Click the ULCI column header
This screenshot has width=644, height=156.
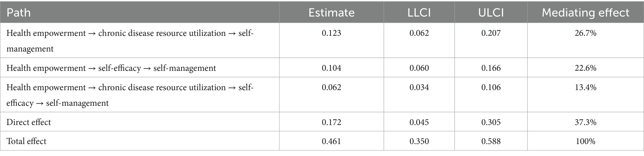pyautogui.click(x=491, y=12)
